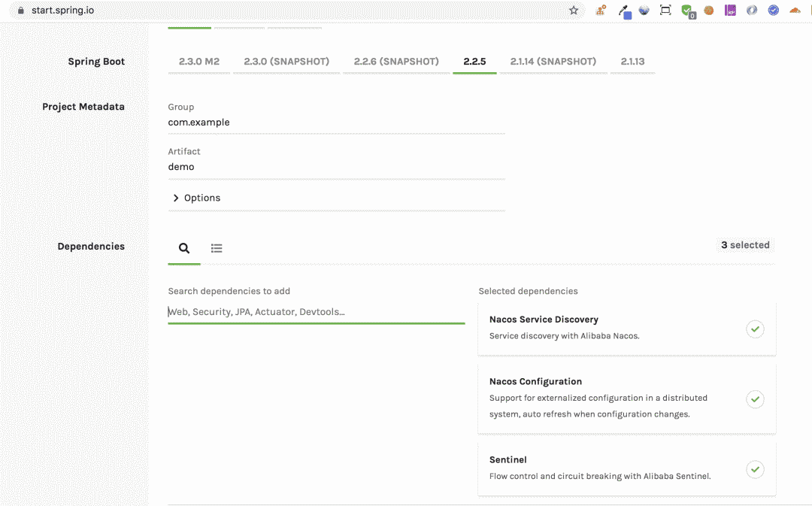The image size is (812, 506).
Task: Select Spring Boot version 2.3.0 M2
Action: click(x=199, y=62)
